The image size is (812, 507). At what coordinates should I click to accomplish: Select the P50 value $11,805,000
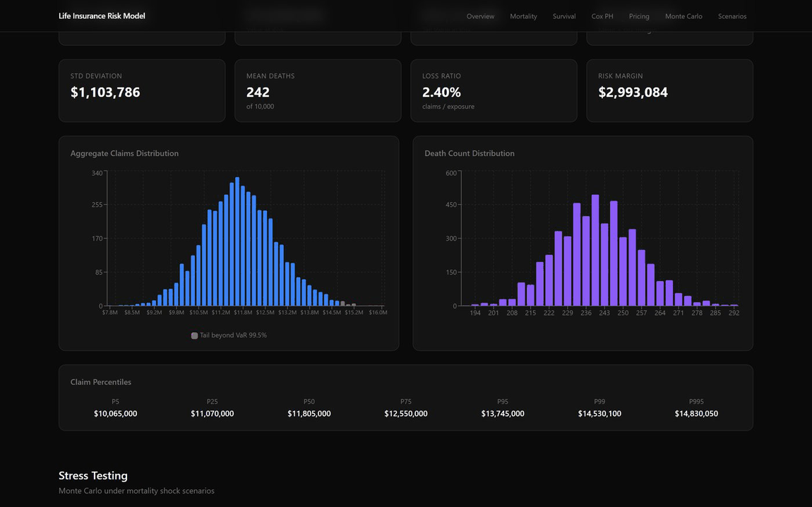coord(309,414)
